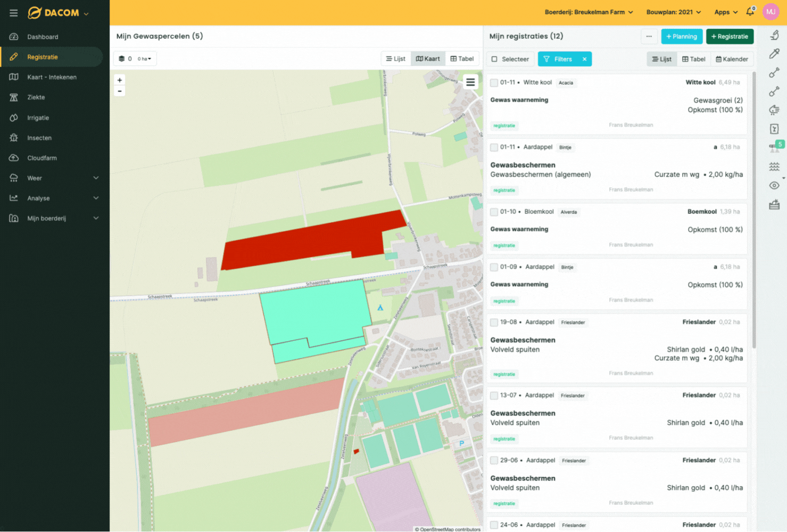Viewport: 787px width, 532px height.
Task: Open the irrigation waves icon in right toolbar
Action: (774, 167)
